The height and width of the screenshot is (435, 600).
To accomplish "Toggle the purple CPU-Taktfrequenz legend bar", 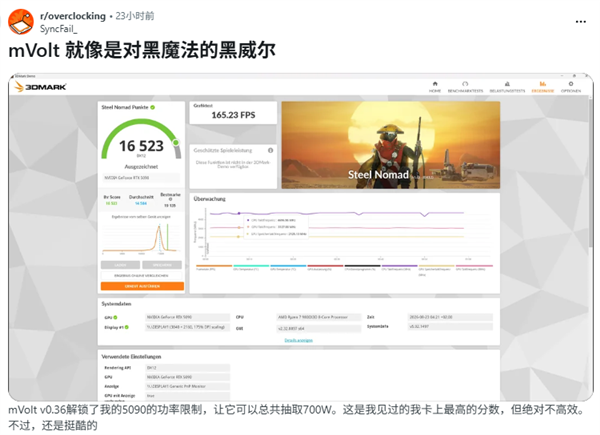I will coord(399,266).
